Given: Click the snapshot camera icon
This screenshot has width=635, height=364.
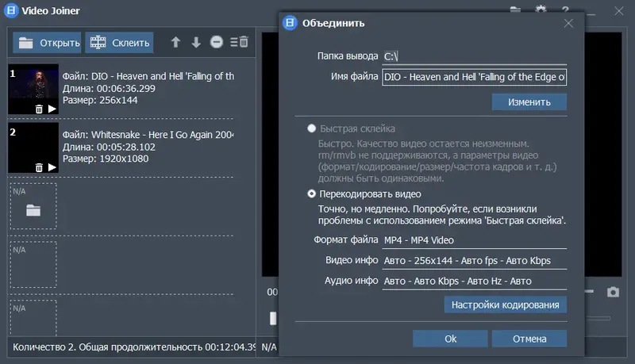Looking at the screenshot, I should pos(613,292).
